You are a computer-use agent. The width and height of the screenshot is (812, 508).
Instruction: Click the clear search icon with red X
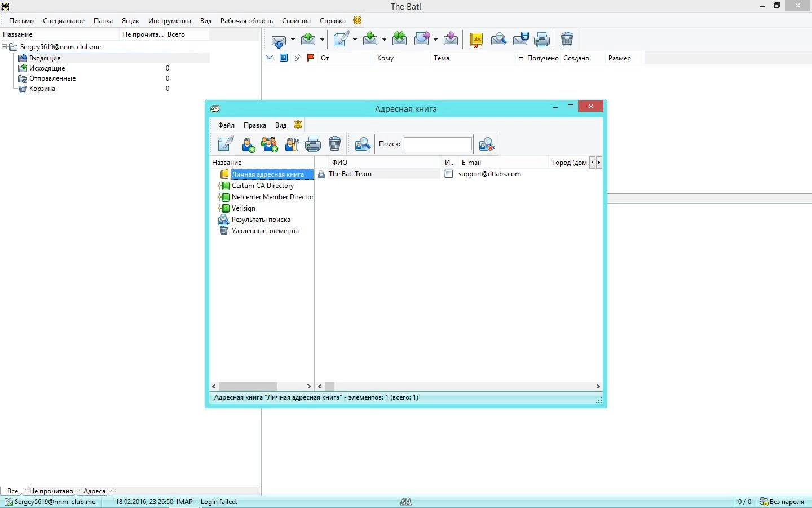[487, 144]
